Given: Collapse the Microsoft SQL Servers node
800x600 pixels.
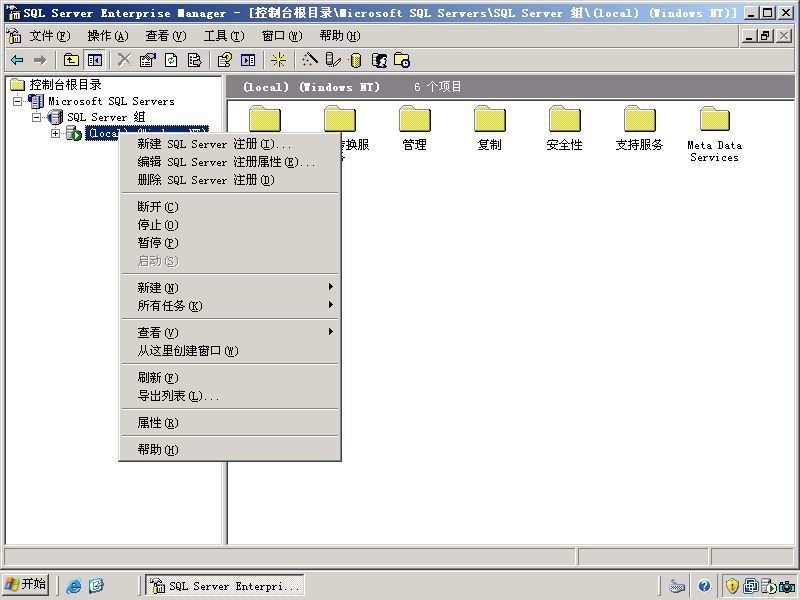Looking at the screenshot, I should pos(17,101).
